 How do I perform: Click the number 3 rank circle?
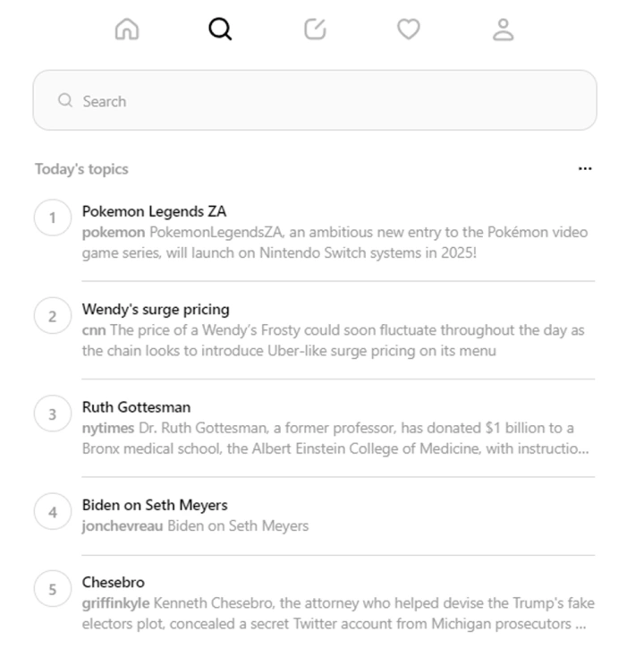(x=52, y=414)
